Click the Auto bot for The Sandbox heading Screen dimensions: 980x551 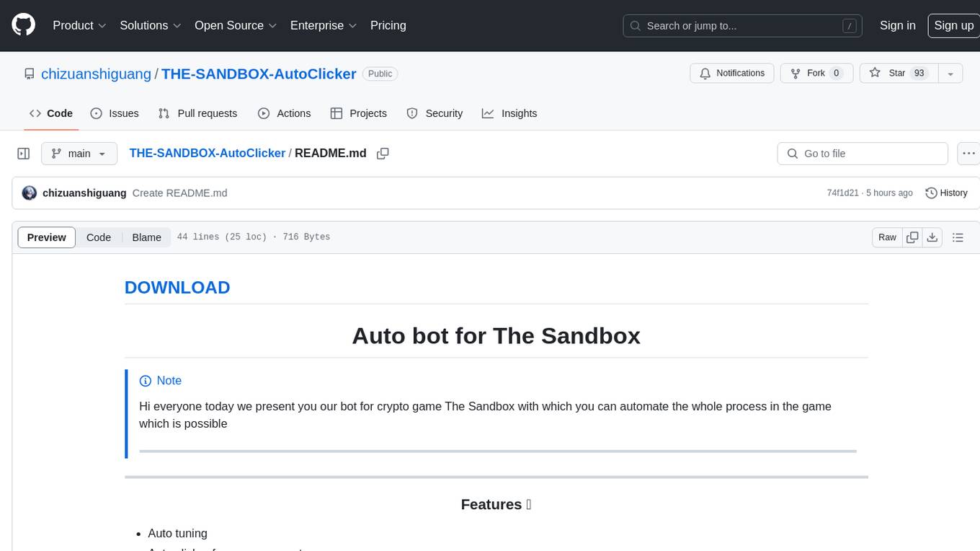[496, 335]
